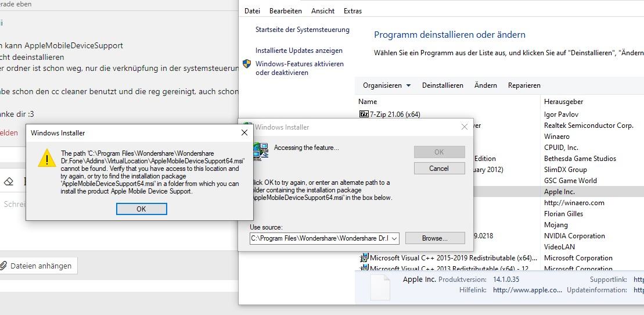644x315 pixels.
Task: Expand the Organisieren dropdown
Action: pos(387,85)
